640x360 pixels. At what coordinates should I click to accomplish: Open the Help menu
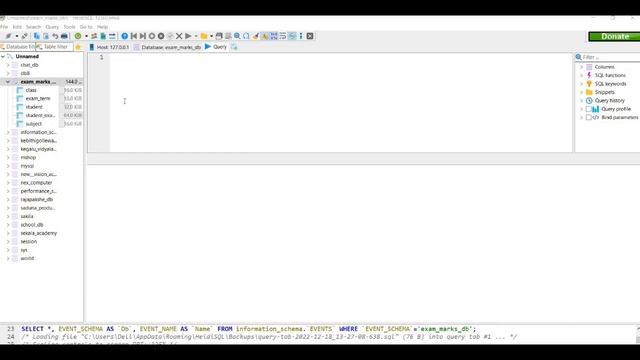102,27
